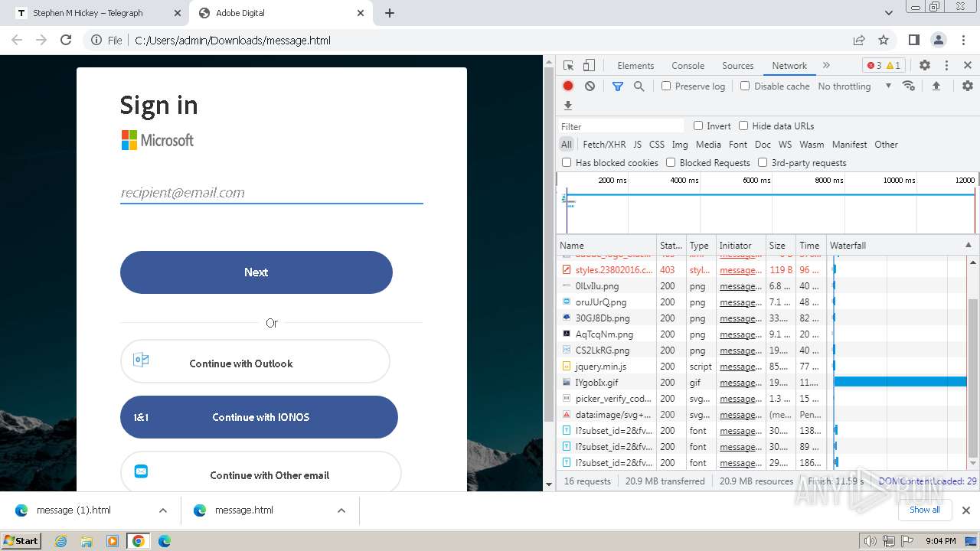The image size is (980, 551).
Task: Reload the page
Action: coord(66,40)
